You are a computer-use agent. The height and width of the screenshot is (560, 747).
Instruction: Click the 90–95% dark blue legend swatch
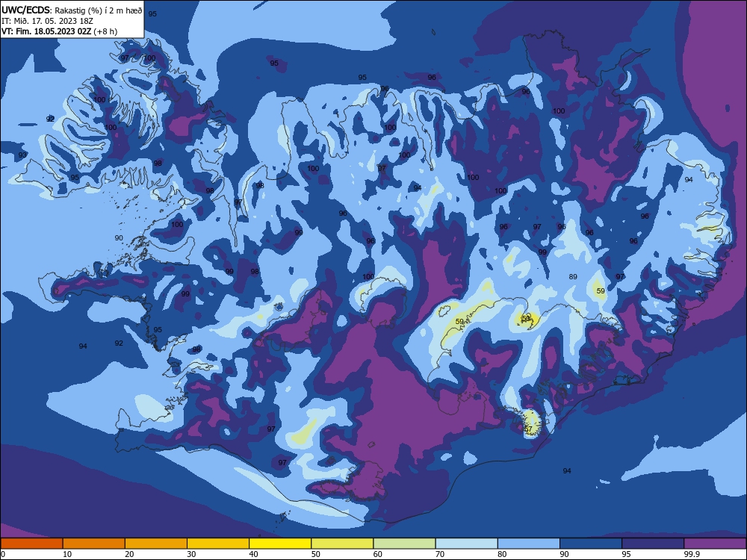591,544
